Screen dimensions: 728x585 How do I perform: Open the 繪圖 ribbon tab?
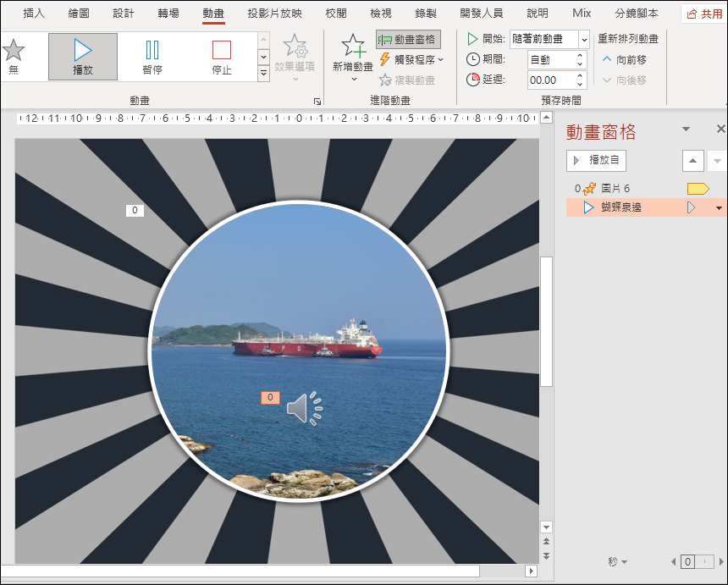(79, 14)
